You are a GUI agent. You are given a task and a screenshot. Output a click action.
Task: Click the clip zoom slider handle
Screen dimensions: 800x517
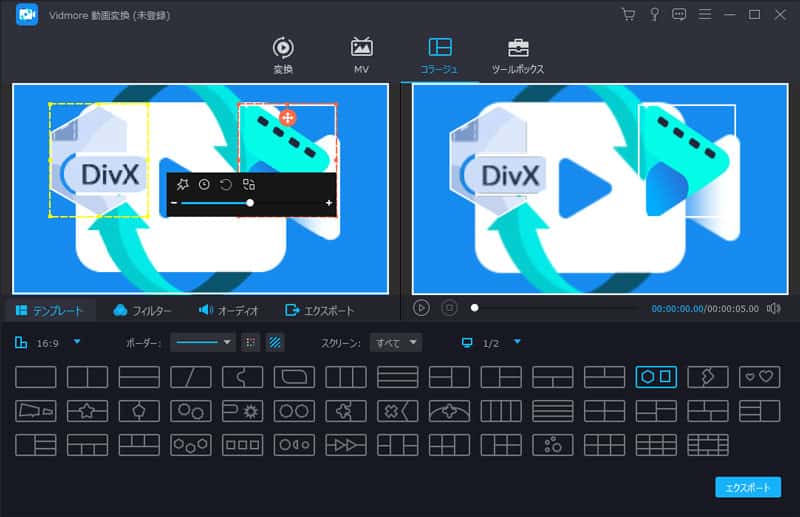point(250,203)
